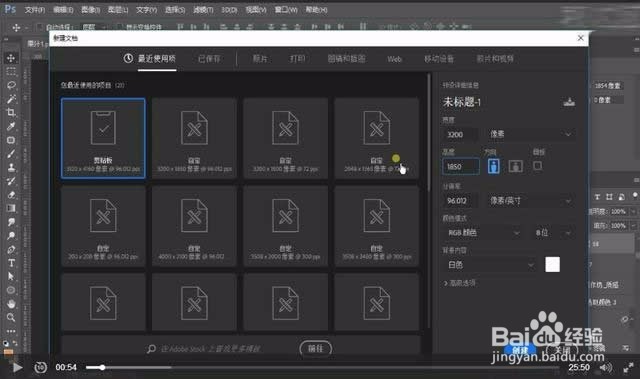Screen dimensions: 640x379
Task: Switch to the 移动设备 tab
Action: click(x=439, y=59)
